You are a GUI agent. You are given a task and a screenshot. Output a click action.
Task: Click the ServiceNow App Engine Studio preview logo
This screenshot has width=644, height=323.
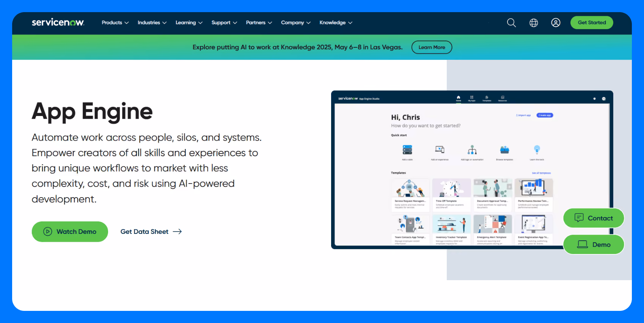359,99
